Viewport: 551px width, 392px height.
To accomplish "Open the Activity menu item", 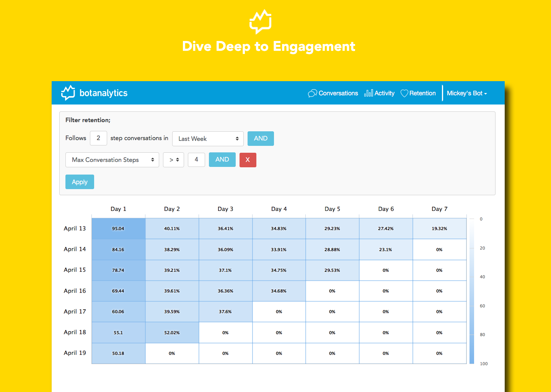I will [379, 93].
